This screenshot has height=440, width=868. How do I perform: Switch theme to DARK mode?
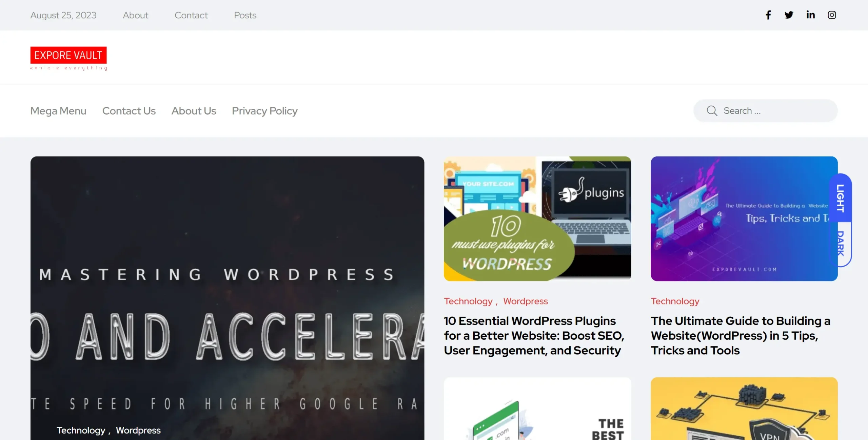coord(840,244)
